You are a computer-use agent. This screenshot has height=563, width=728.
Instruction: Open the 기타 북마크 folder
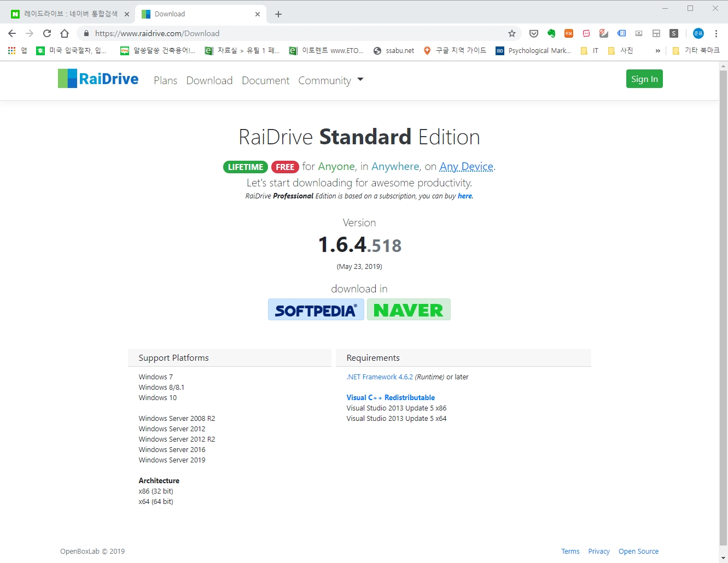pos(696,50)
